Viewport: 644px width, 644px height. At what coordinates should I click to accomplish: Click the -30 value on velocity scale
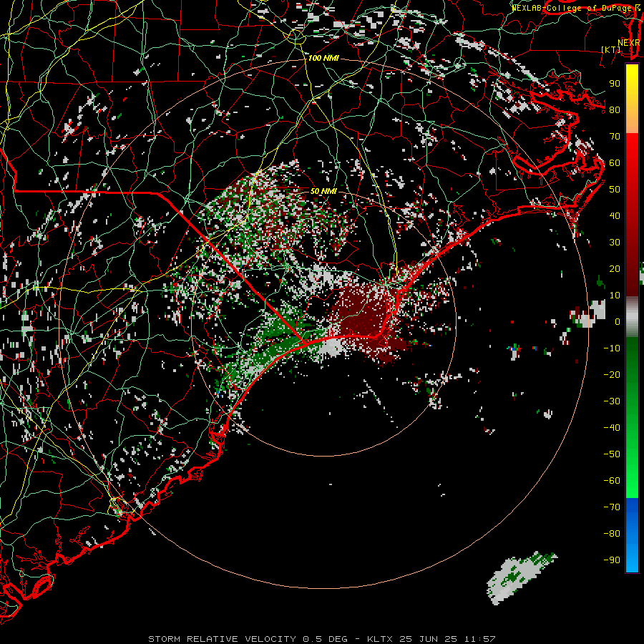612,401
